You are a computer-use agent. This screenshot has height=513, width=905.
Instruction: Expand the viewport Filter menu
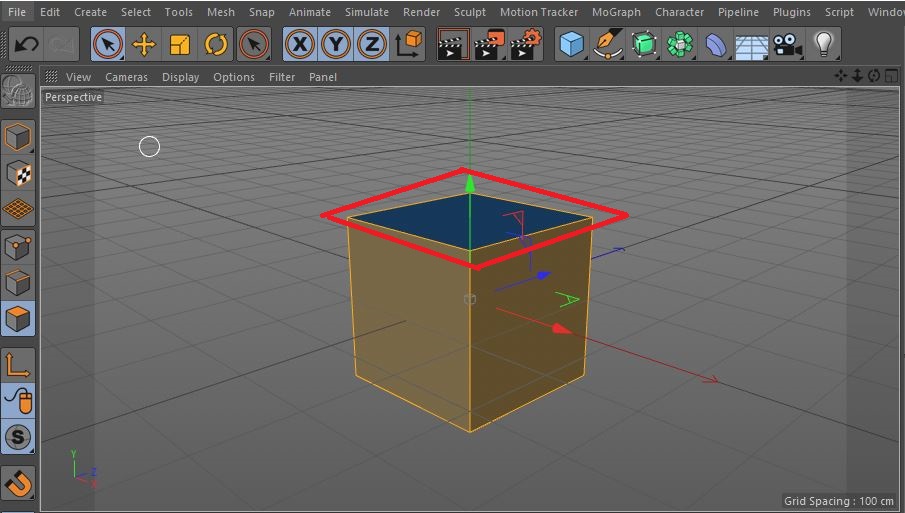pyautogui.click(x=282, y=77)
